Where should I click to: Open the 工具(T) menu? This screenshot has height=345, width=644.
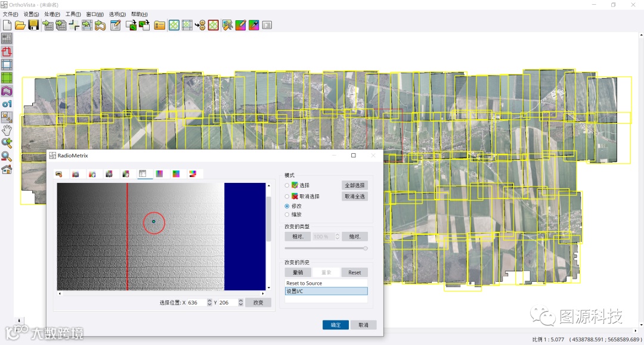point(73,14)
